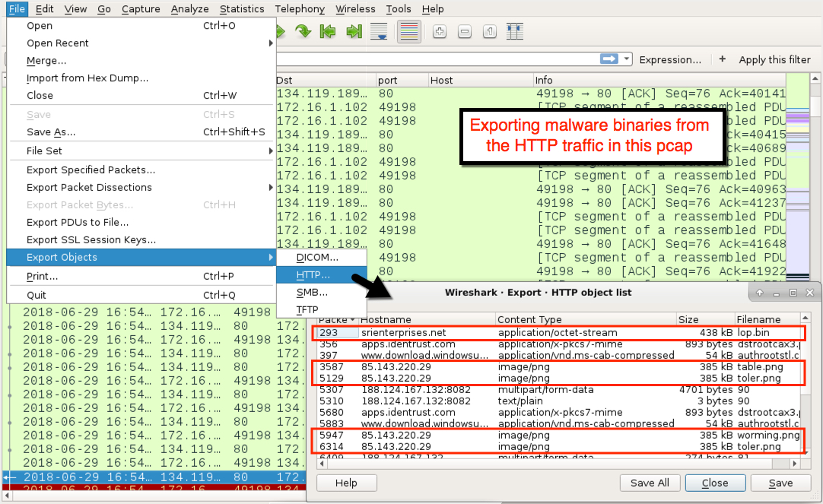823x504 pixels.
Task: Select TFTP in Export Objects submenu
Action: [321, 309]
